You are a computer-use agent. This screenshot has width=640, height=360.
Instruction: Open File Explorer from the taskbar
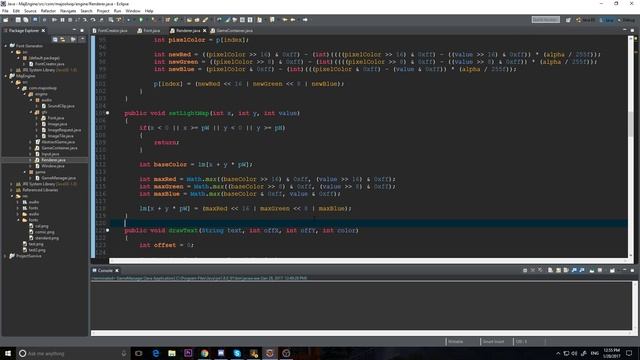[x=172, y=353]
